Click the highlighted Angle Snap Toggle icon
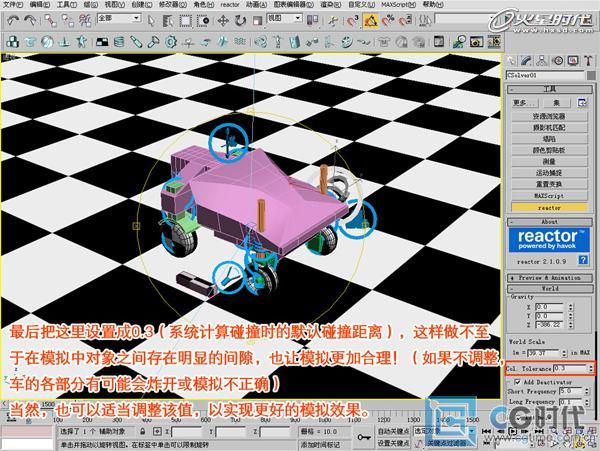600x451 pixels. click(370, 21)
